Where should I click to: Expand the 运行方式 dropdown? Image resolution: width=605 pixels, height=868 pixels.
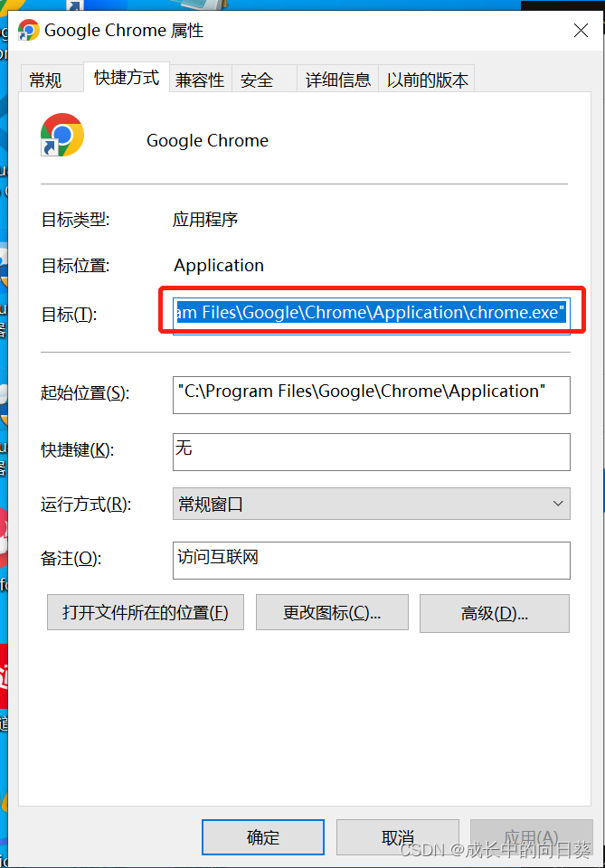(372, 504)
